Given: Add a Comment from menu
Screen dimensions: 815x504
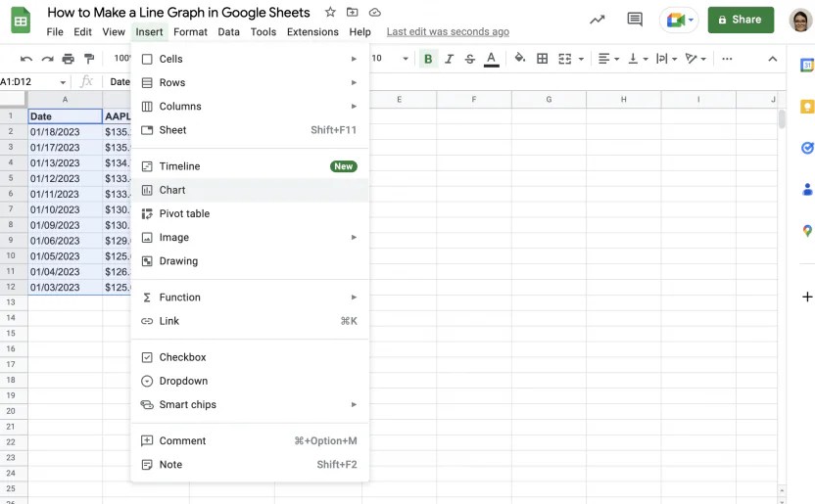Looking at the screenshot, I should point(250,440).
